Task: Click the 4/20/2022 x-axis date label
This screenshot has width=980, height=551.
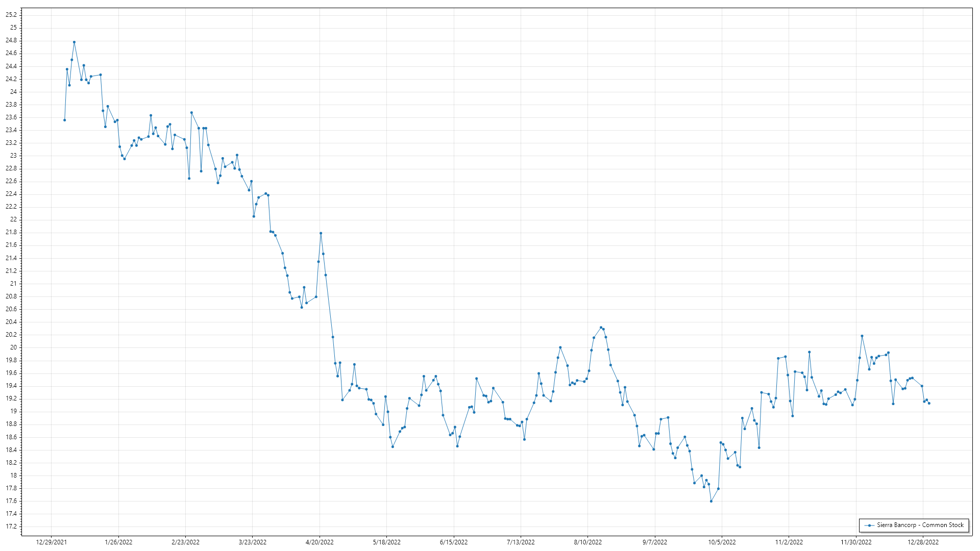Action: click(x=320, y=542)
